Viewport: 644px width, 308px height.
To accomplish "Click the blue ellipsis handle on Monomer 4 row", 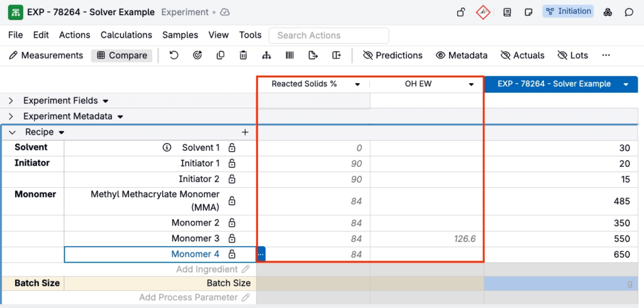I will tap(261, 254).
